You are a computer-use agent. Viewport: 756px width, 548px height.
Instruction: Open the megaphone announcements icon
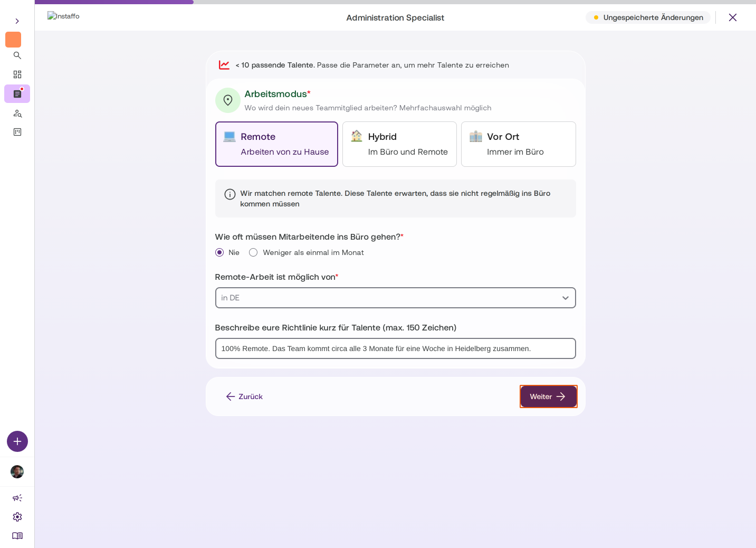(x=17, y=498)
